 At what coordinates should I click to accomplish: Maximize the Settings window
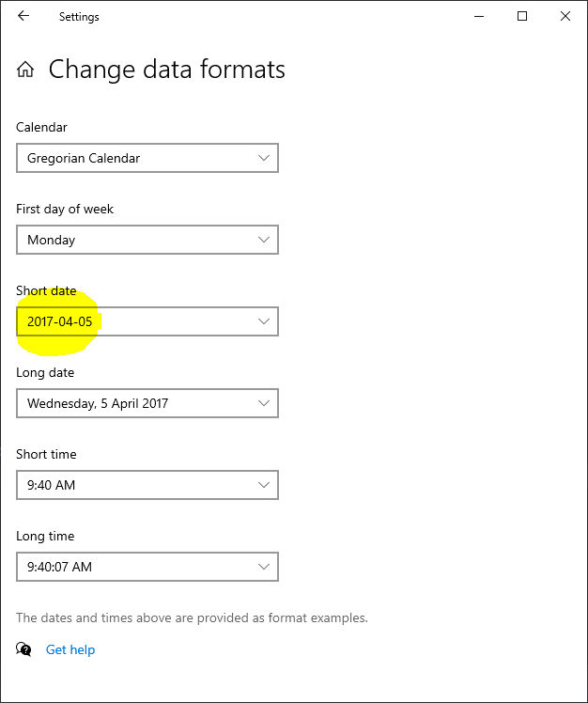pyautogui.click(x=522, y=16)
